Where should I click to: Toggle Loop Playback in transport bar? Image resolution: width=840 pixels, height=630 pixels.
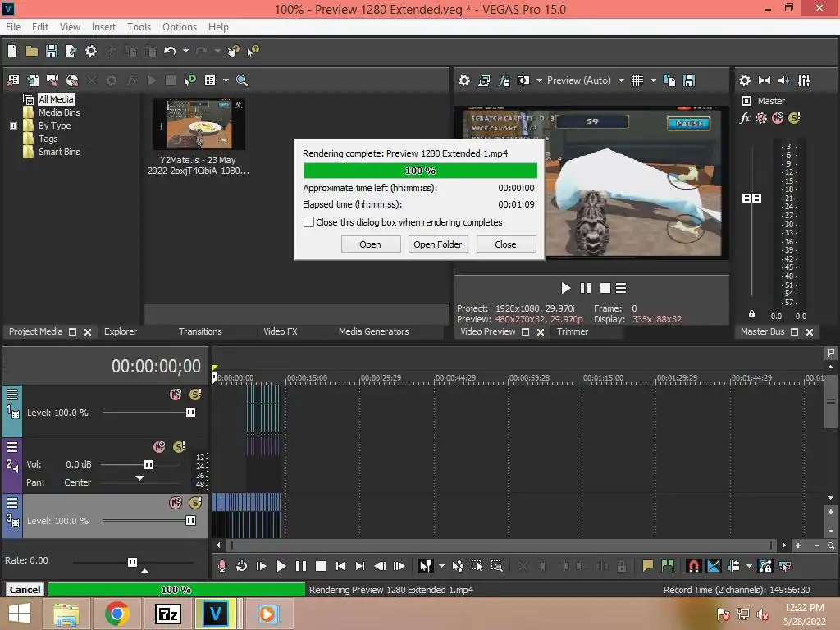(x=242, y=566)
